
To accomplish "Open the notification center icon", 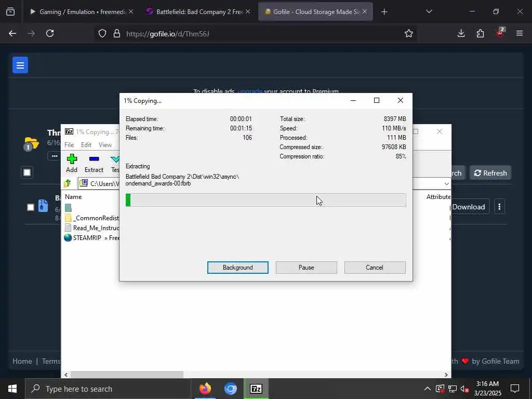I will tap(515, 389).
